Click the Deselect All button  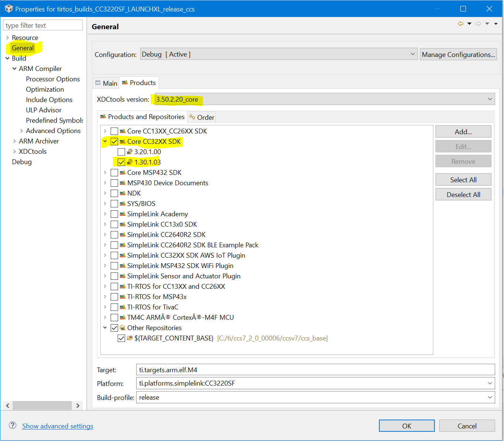[x=463, y=194]
